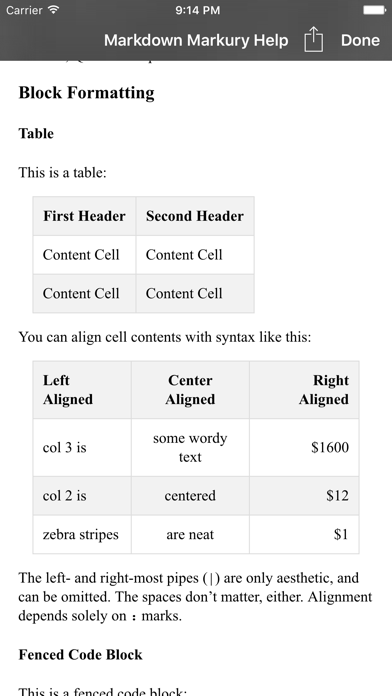This screenshot has height=696, width=392.
Task: Tap the Markdown Markury Help title
Action: 196,40
